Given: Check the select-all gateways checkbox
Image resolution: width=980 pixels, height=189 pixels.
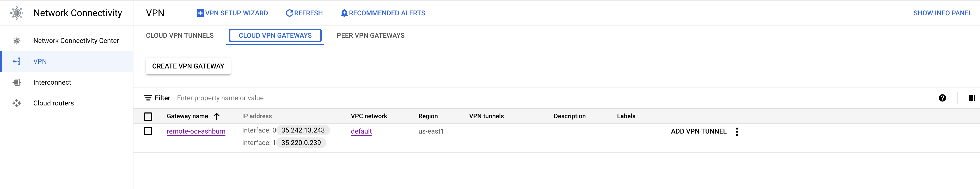Looking at the screenshot, I should [x=148, y=116].
